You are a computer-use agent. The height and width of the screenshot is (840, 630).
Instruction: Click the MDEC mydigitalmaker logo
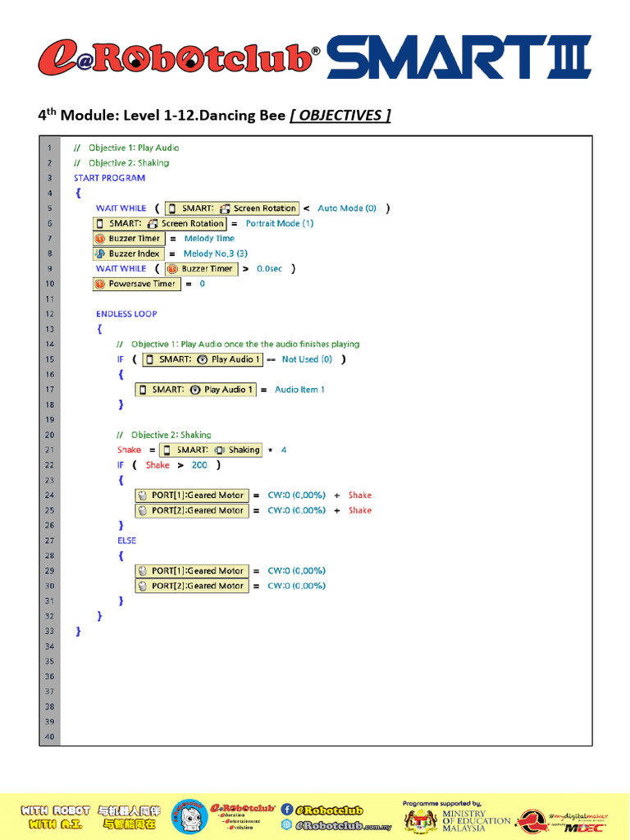click(x=563, y=821)
